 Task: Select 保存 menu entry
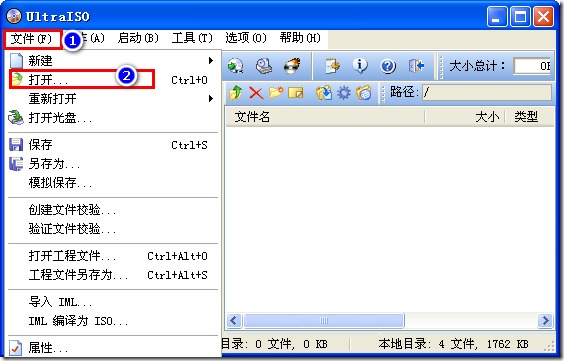click(113, 145)
